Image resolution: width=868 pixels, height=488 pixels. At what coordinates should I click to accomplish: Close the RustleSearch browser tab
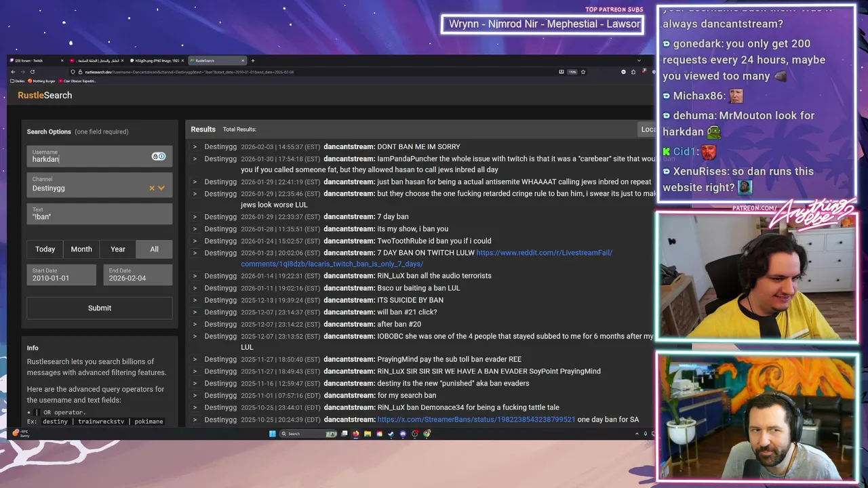(x=243, y=60)
